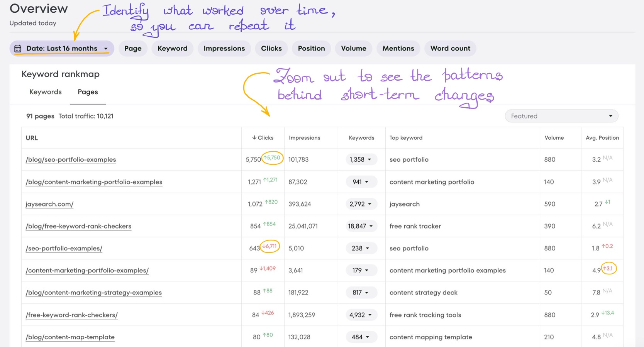644x347 pixels.
Task: Open /blog/content-marketing-portfolio-examples link
Action: (94, 182)
